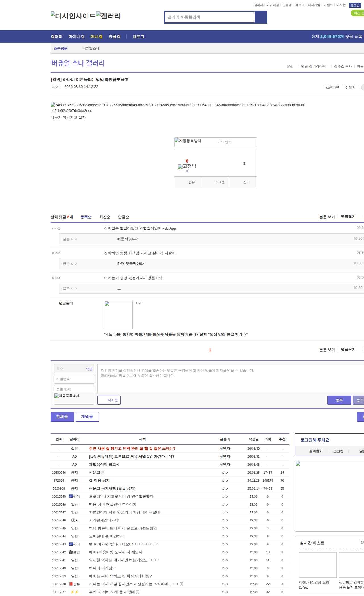Click the 자동등록방지 captcha image in the comment form
Screen dimensions: 364x596
(67, 396)
